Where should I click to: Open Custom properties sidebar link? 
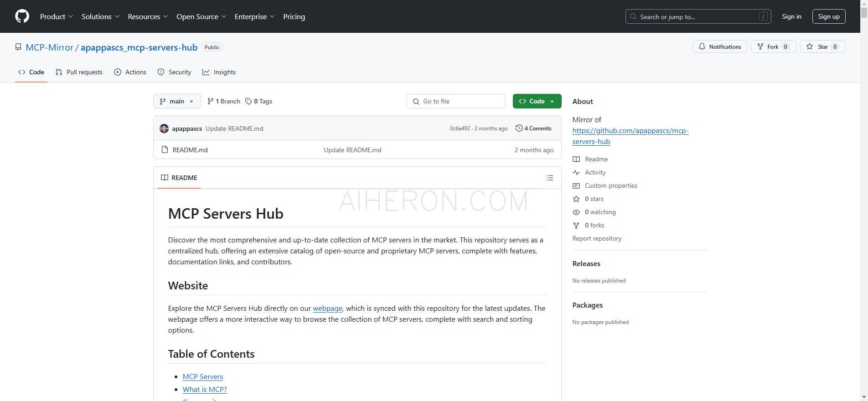tap(611, 185)
